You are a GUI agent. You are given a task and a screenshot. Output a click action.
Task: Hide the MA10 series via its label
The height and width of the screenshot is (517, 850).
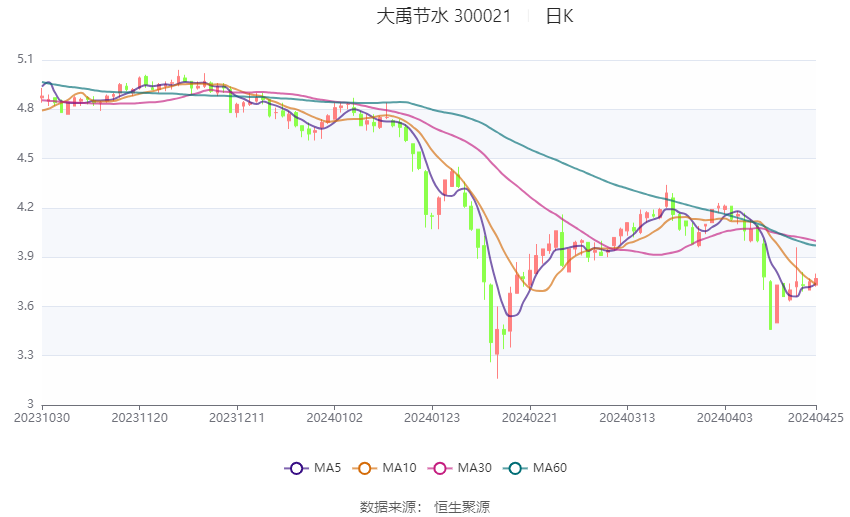tap(399, 468)
